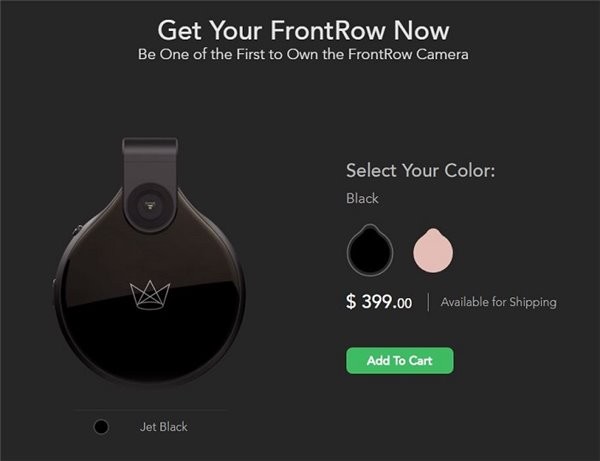Click the subtitle about owning FrontRow Camera
This screenshot has width=600, height=461.
(303, 54)
